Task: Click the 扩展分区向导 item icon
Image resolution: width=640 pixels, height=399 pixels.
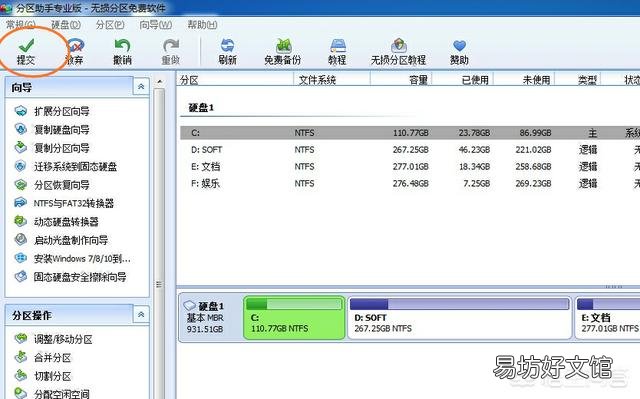Action: tap(20, 111)
